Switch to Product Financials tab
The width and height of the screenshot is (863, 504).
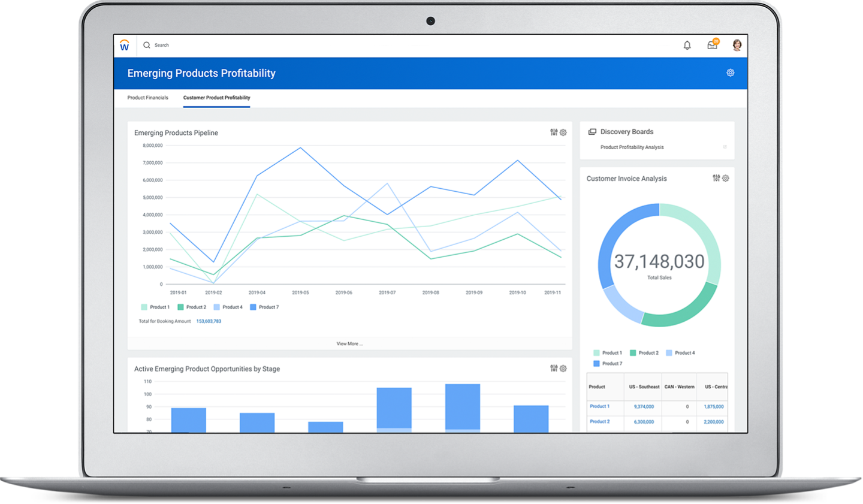147,97
